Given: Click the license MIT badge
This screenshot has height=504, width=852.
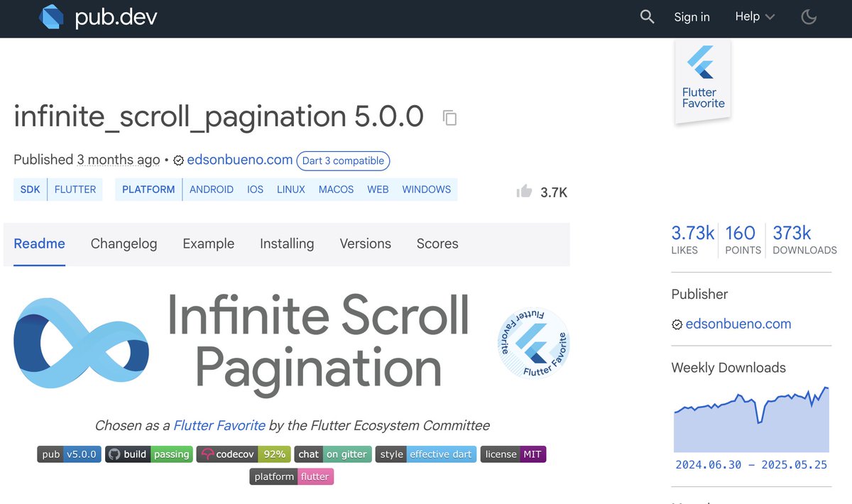Looking at the screenshot, I should [513, 454].
